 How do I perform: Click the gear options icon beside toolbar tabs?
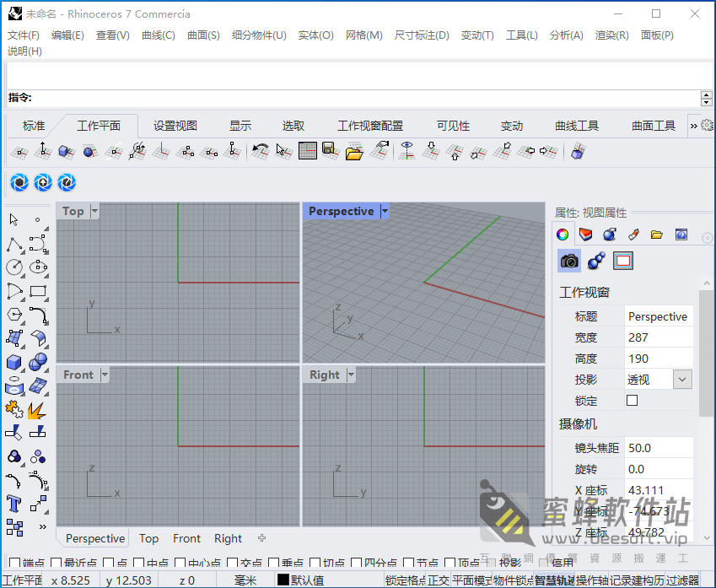(707, 125)
